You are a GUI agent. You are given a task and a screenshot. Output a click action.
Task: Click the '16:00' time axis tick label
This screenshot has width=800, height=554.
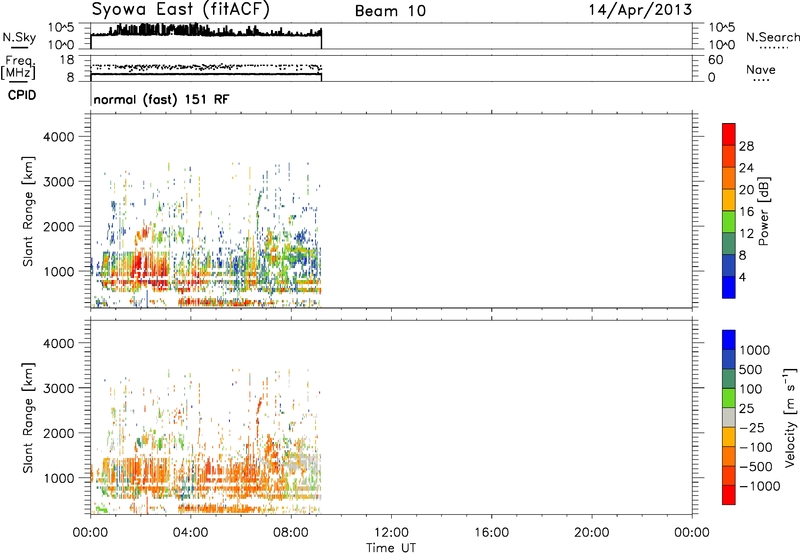click(x=491, y=533)
